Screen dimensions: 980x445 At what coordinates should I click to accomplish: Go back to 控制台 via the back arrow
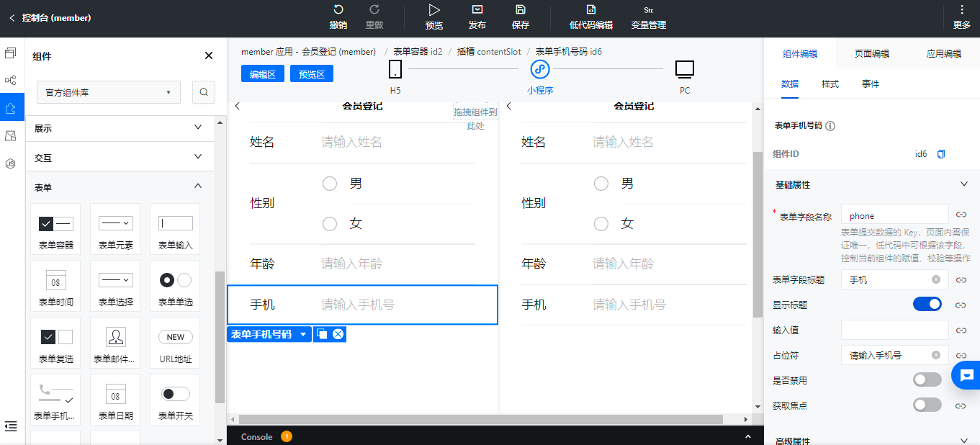point(12,18)
